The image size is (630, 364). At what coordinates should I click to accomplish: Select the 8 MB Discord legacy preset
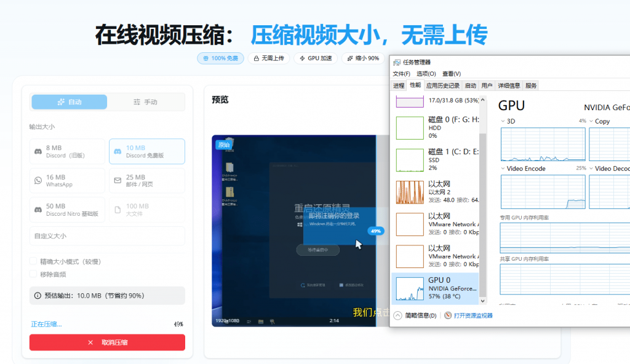coord(67,151)
